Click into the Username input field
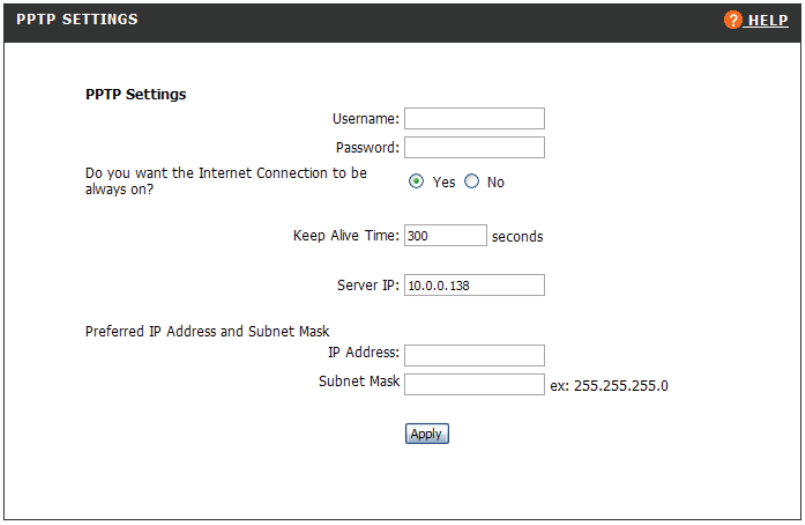This screenshot has height=525, width=805. click(474, 119)
